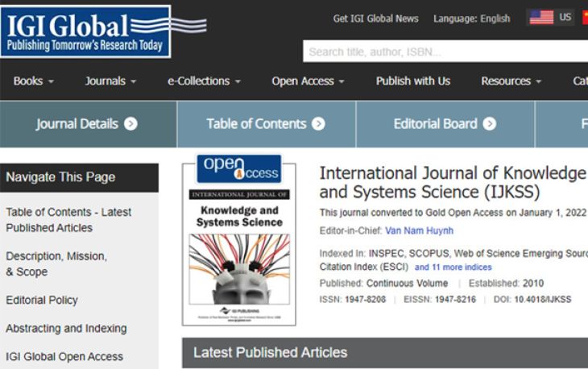Select the US region label
588x369 pixels.
click(x=565, y=17)
